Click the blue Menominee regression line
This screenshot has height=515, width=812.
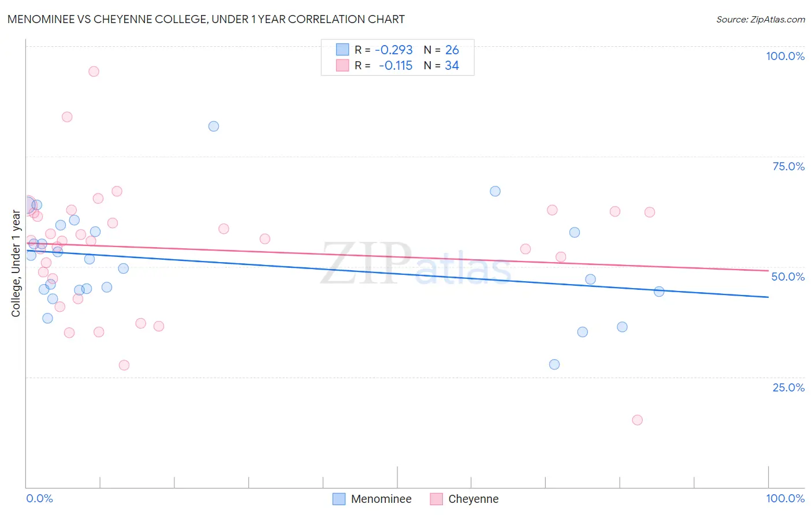[397, 274]
